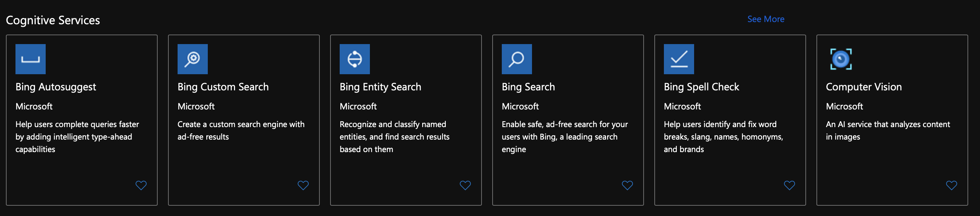This screenshot has height=216, width=980.
Task: Open the Computer Vision title
Action: (864, 87)
